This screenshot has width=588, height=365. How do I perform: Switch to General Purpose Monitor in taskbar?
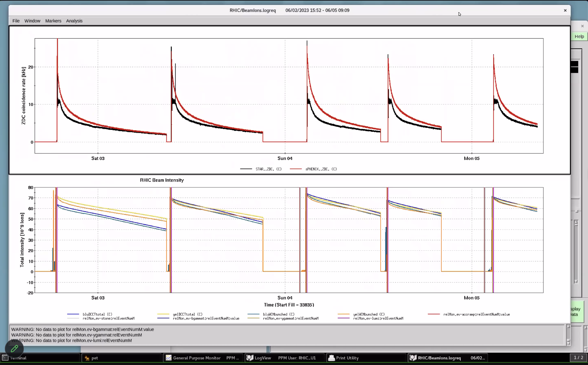[203, 358]
